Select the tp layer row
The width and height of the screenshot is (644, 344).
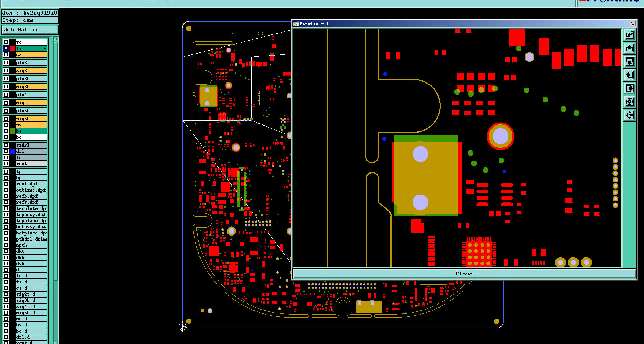[31, 172]
